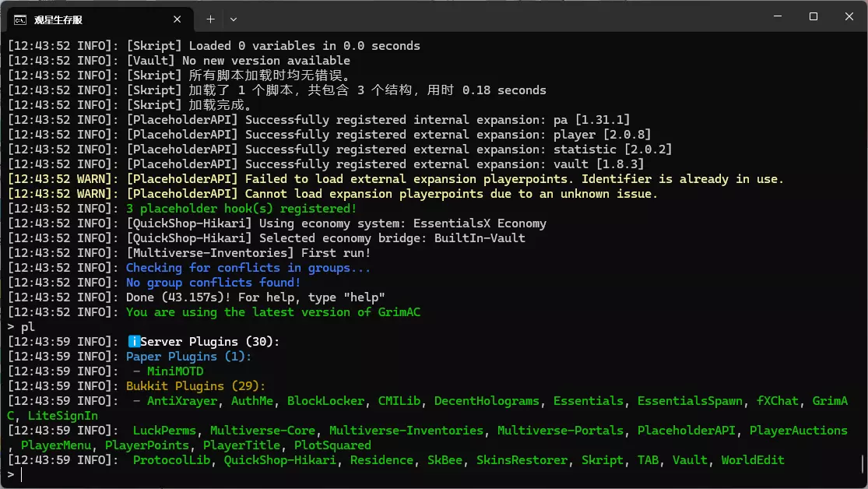Minimize the terminal window
The image size is (868, 489).
tap(778, 16)
